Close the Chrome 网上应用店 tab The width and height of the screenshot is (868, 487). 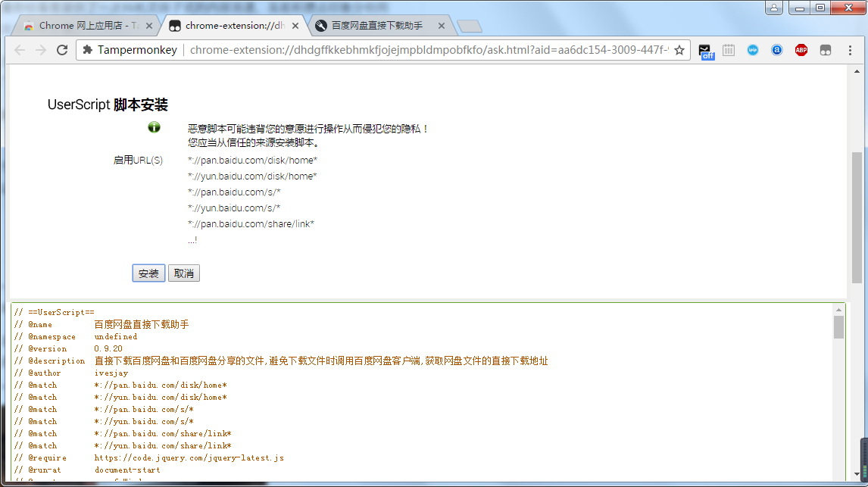click(x=149, y=26)
